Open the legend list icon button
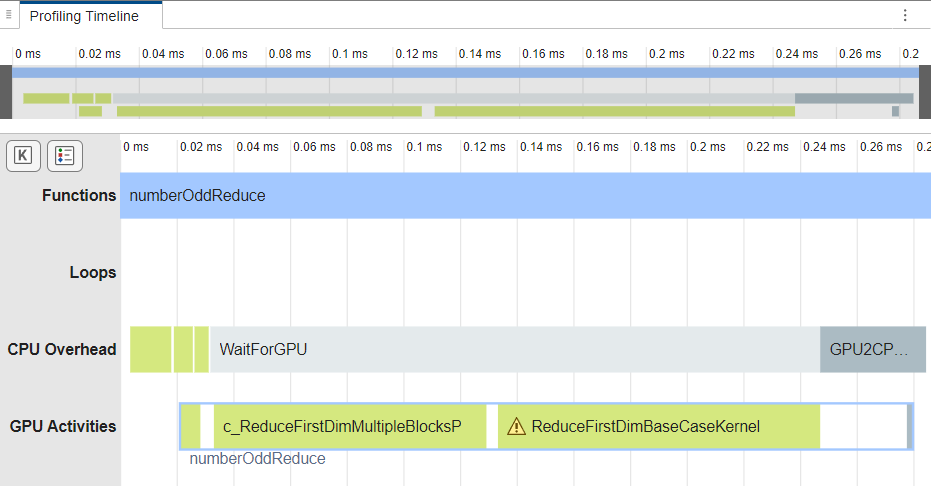Screen dimensions: 931x486 65,156
